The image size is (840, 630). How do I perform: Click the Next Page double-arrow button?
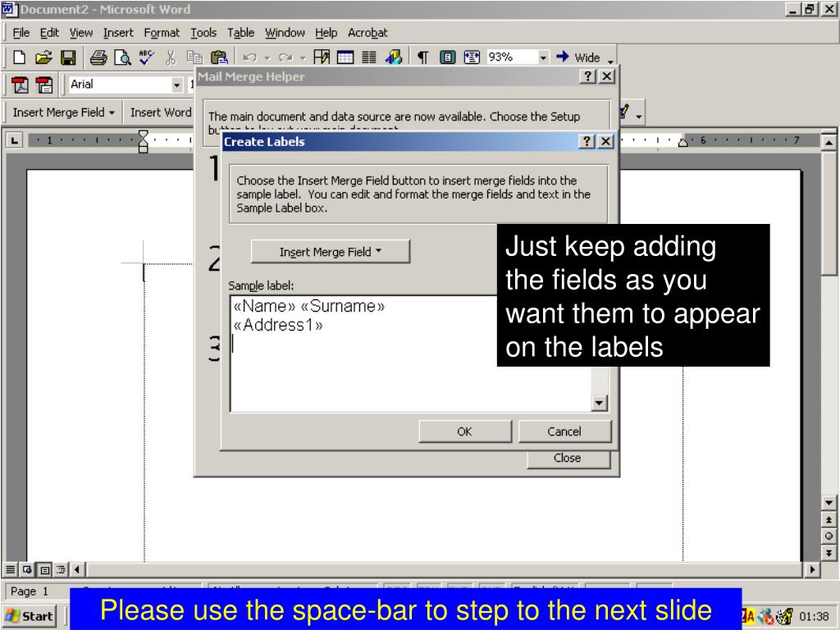829,554
